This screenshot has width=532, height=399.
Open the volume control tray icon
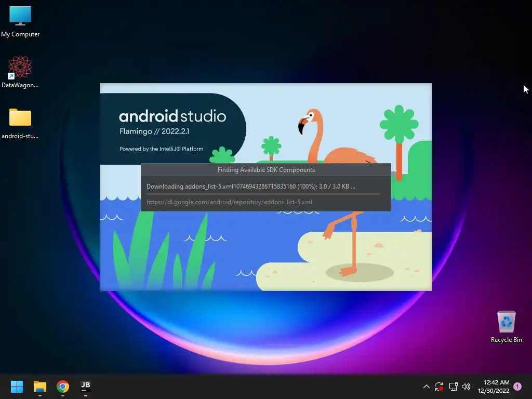466,387
